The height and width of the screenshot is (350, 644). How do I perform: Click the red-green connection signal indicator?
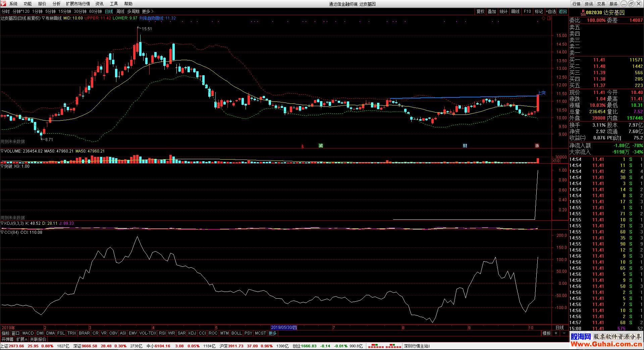(x=384, y=346)
